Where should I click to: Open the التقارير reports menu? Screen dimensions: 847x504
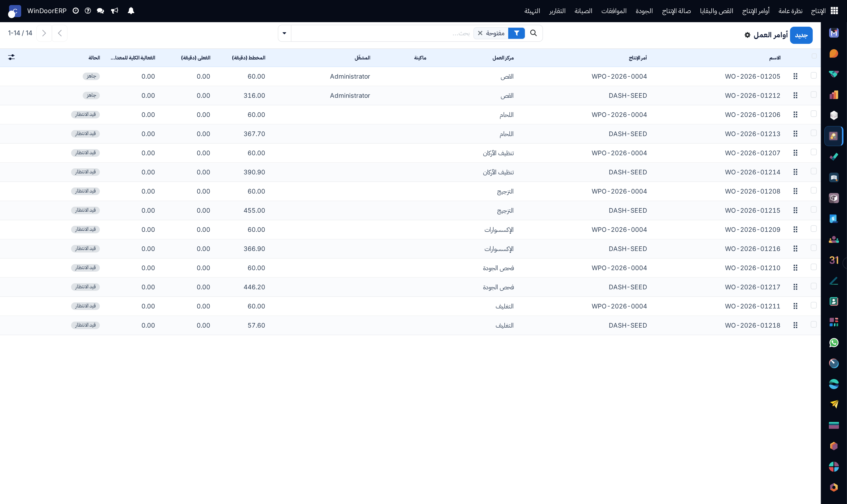(x=557, y=11)
